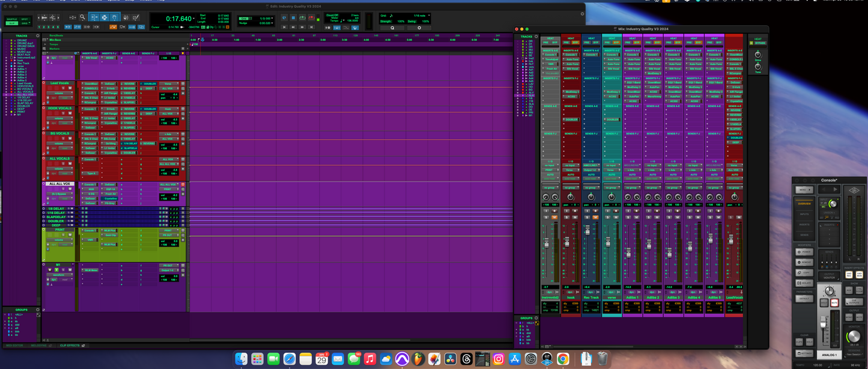
Task: Select the Grabber hand tool
Action: coord(114,17)
